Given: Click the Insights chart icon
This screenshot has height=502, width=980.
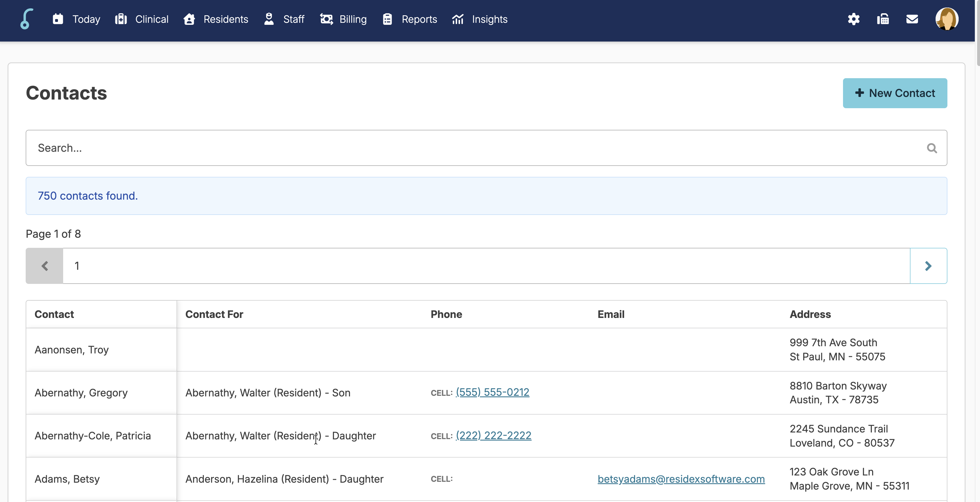Looking at the screenshot, I should pyautogui.click(x=458, y=19).
